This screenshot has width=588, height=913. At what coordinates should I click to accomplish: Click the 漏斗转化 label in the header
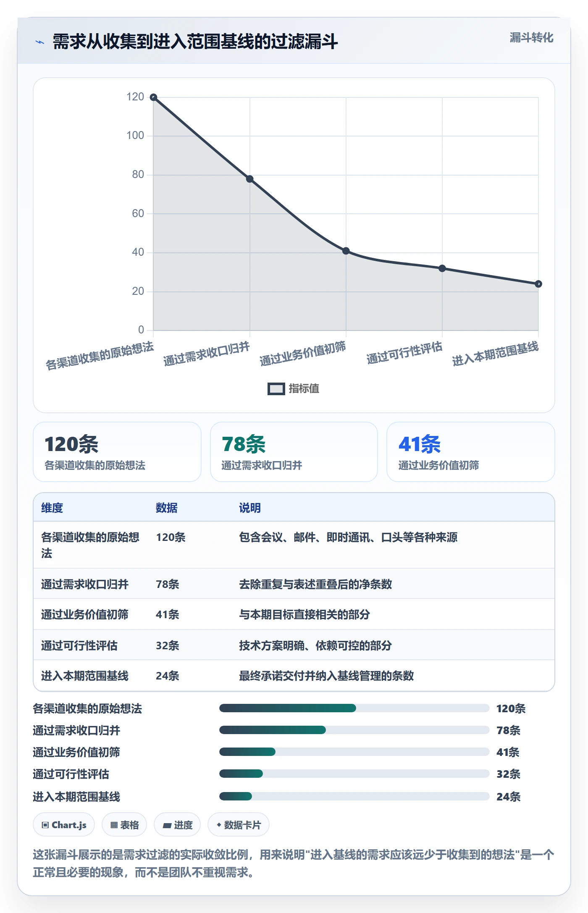[531, 38]
